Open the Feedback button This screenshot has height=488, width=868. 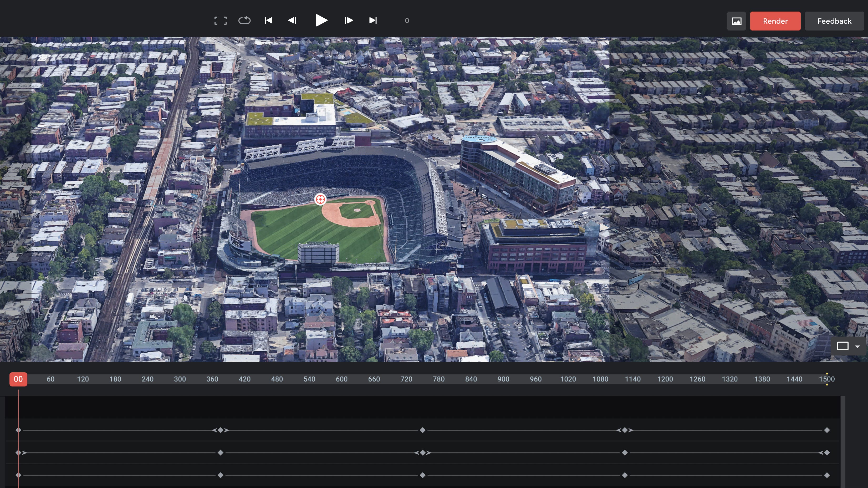click(x=834, y=21)
